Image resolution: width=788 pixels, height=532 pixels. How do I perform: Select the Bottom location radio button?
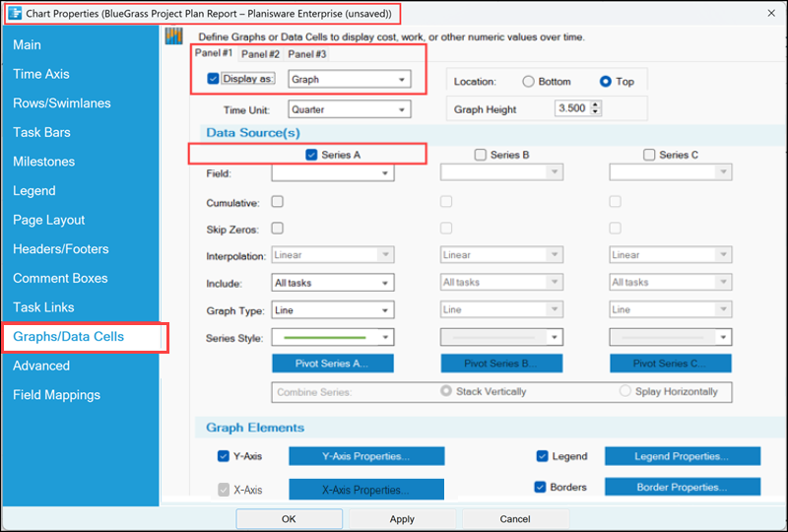click(528, 82)
